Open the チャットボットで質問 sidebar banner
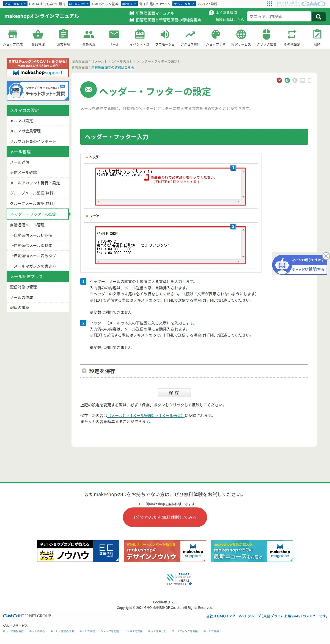Image resolution: width=330 pixels, height=644 pixels. [38, 91]
